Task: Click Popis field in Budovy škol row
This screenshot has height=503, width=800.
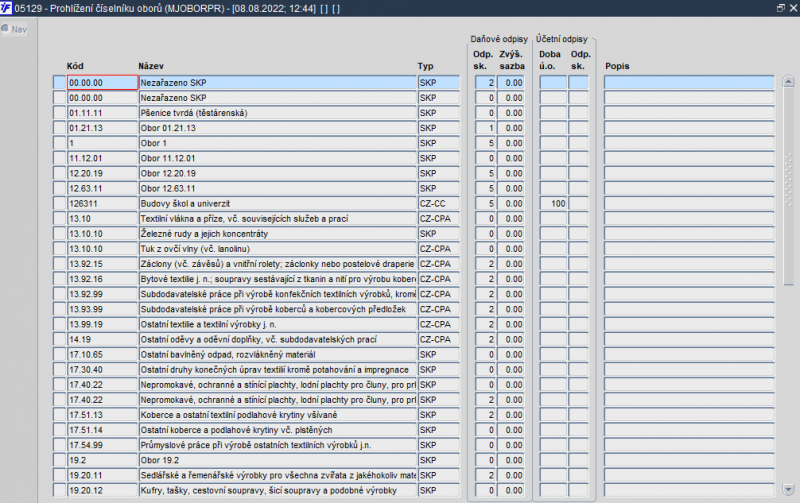Action: (x=689, y=204)
